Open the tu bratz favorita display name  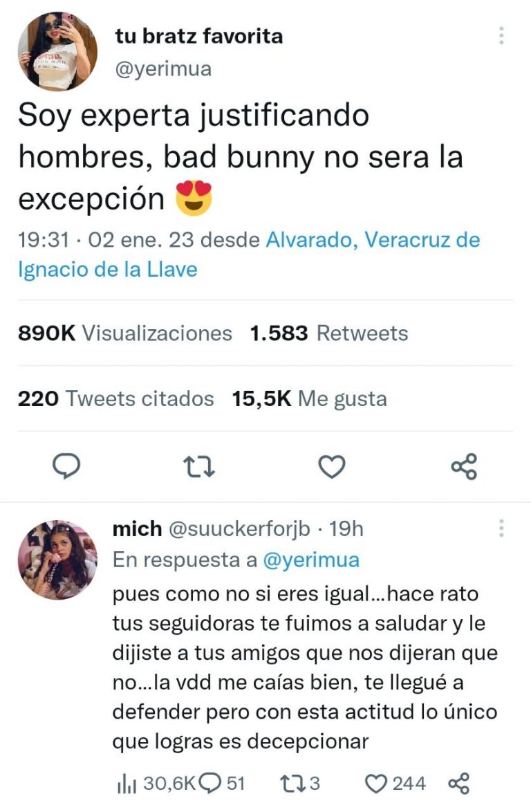pos(198,36)
